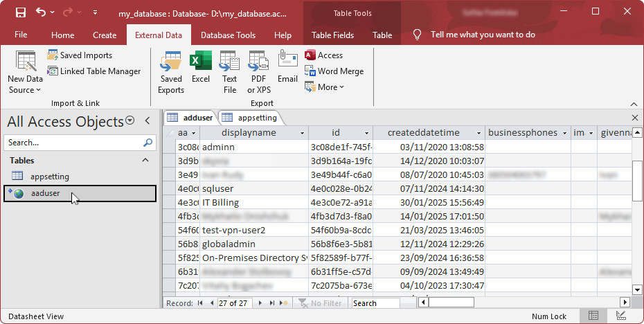
Task: Click vertical scrollbar down arrow
Action: pyautogui.click(x=637, y=289)
